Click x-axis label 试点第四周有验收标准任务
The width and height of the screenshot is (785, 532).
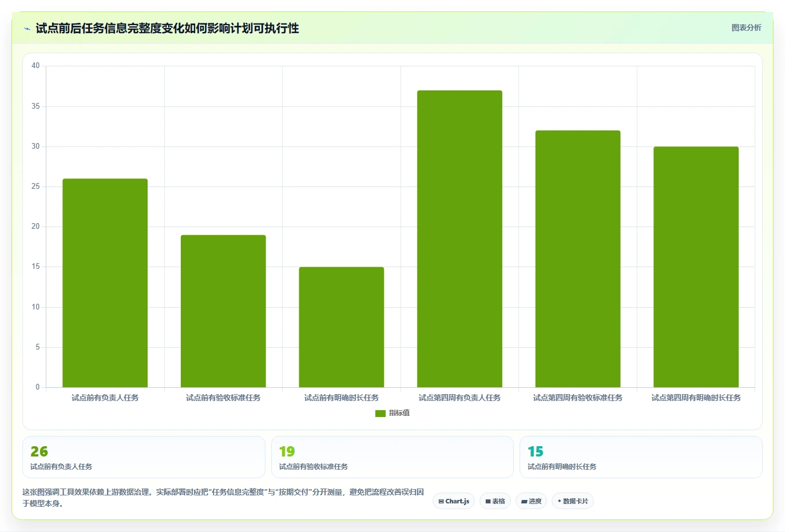pos(578,398)
